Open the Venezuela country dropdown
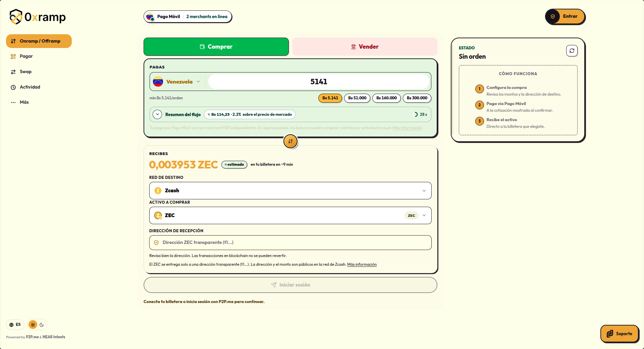The height and width of the screenshot is (349, 644). click(177, 82)
